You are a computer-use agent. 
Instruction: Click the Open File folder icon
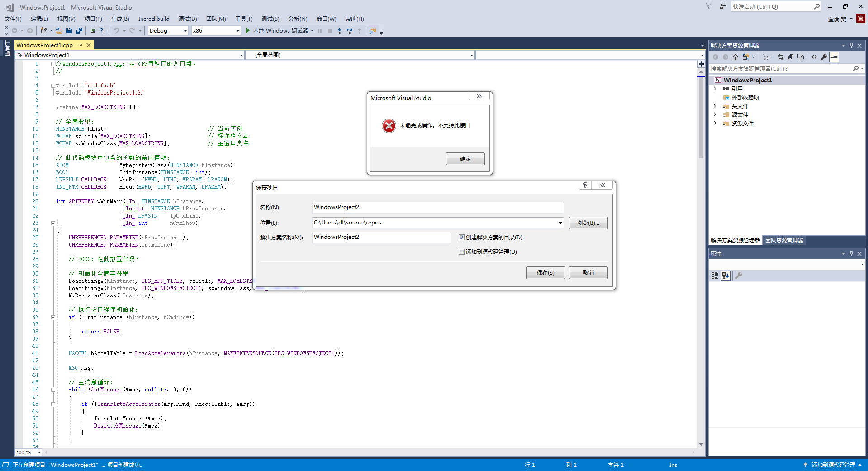click(59, 31)
